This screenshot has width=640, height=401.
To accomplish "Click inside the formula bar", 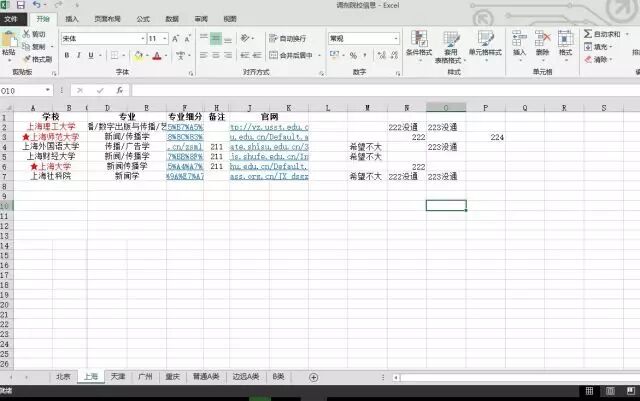I will (385, 90).
